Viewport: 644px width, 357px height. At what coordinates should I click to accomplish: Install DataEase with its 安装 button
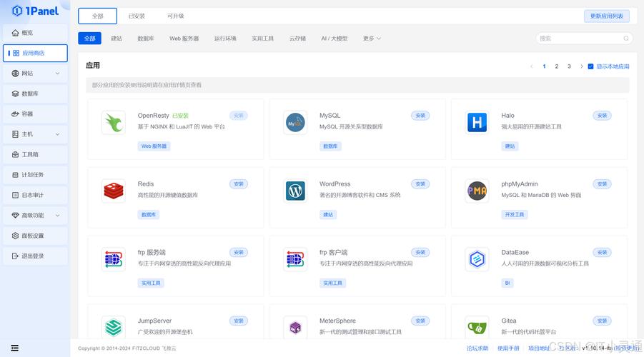[602, 252]
